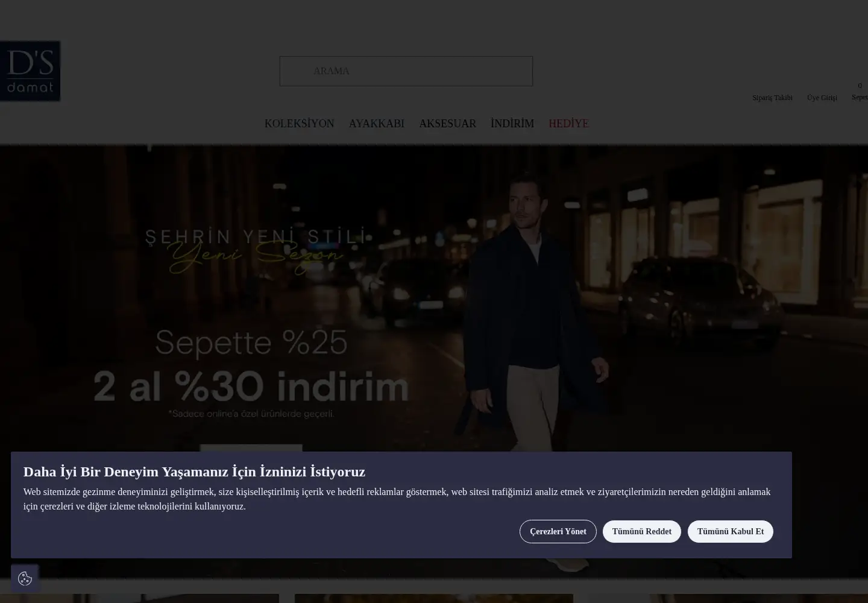Open the Üye Girişi link
This screenshot has height=603, width=868.
click(822, 98)
